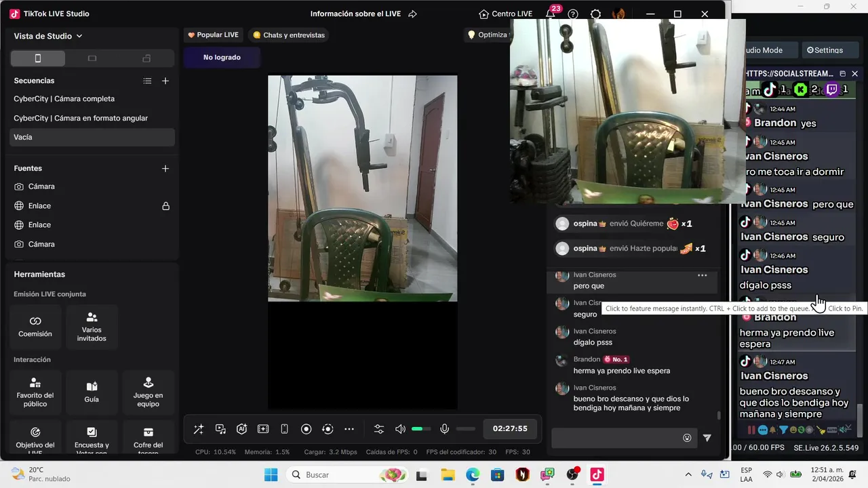868x488 pixels.
Task: Open more options on 'pero que' message
Action: click(703, 275)
